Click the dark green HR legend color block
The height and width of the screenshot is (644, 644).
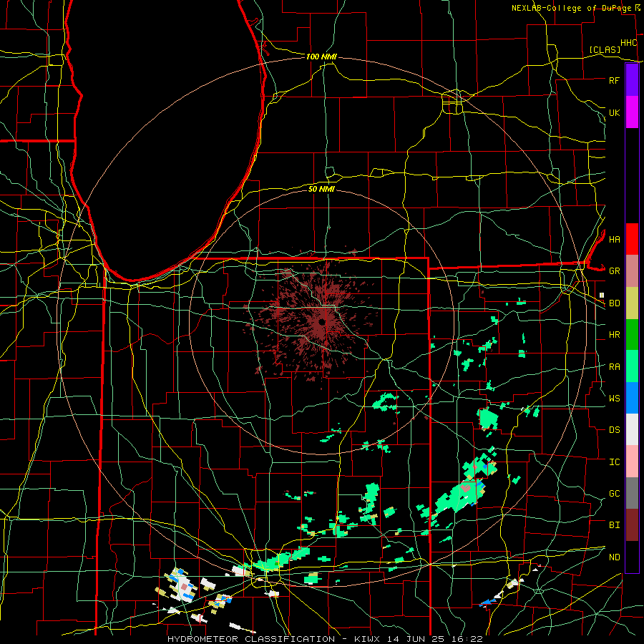pyautogui.click(x=632, y=334)
